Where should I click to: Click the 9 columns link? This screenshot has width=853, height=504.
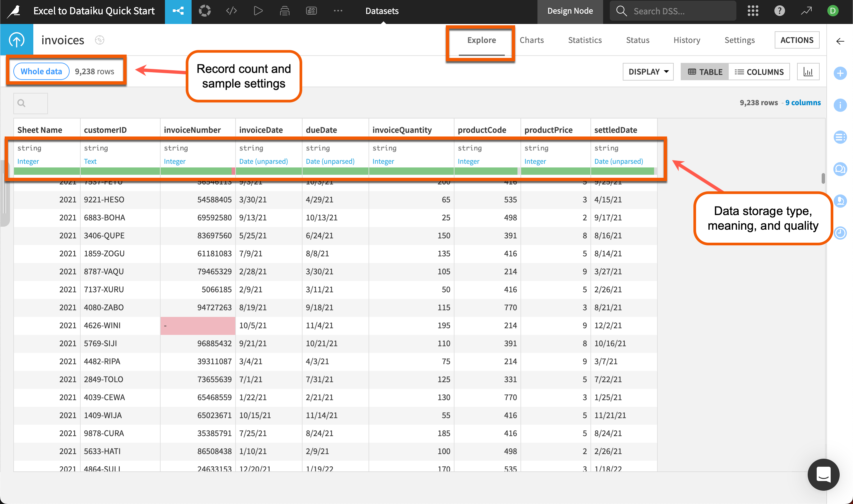[803, 102]
